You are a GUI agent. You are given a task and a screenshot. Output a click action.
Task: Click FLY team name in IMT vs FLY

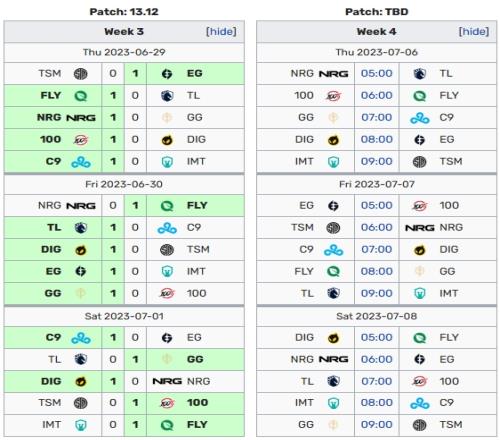[197, 425]
